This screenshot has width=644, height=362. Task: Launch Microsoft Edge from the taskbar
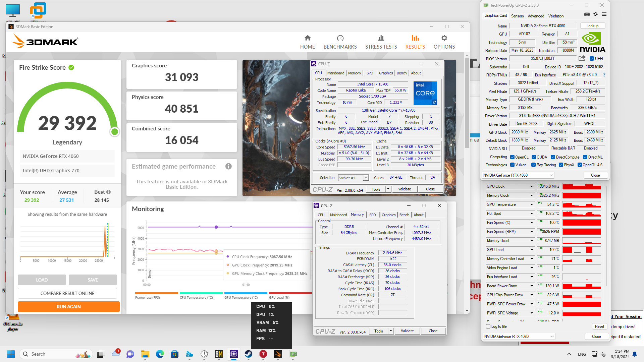[160, 354]
